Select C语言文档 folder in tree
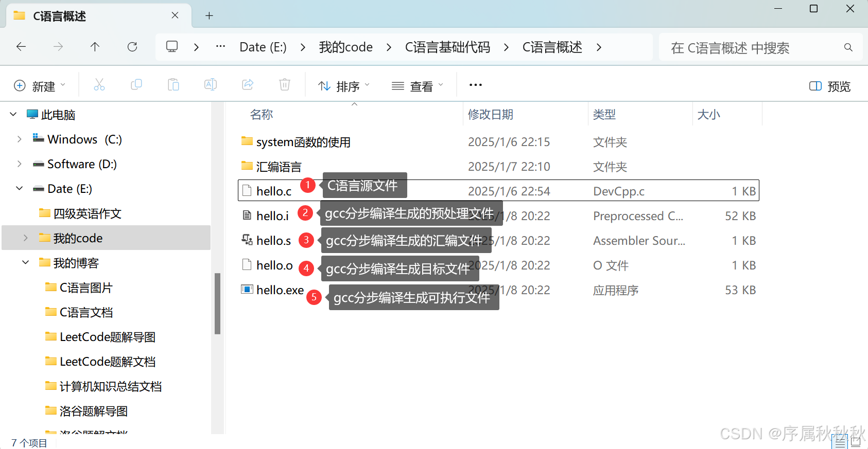 86,312
